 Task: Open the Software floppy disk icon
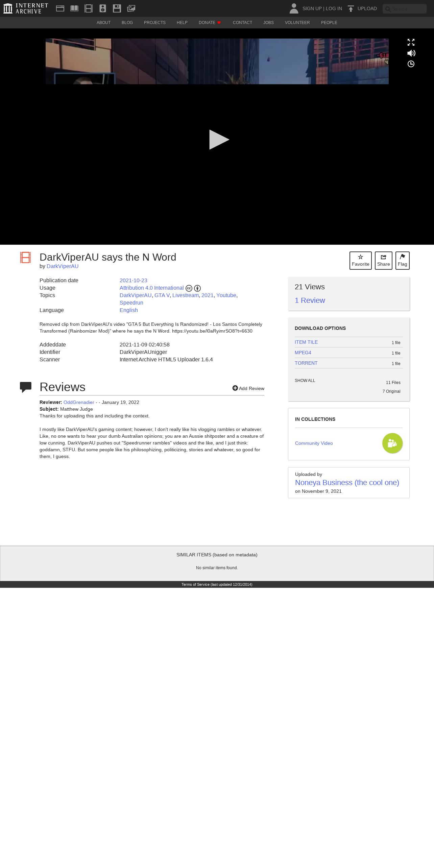[x=117, y=8]
